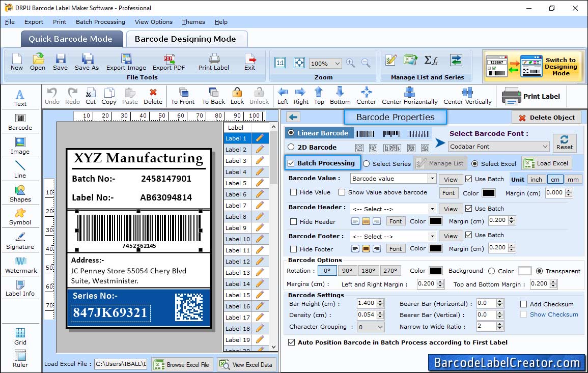Viewport: 588px width, 373px height.
Task: Enable Hide Value checkbox
Action: click(294, 192)
